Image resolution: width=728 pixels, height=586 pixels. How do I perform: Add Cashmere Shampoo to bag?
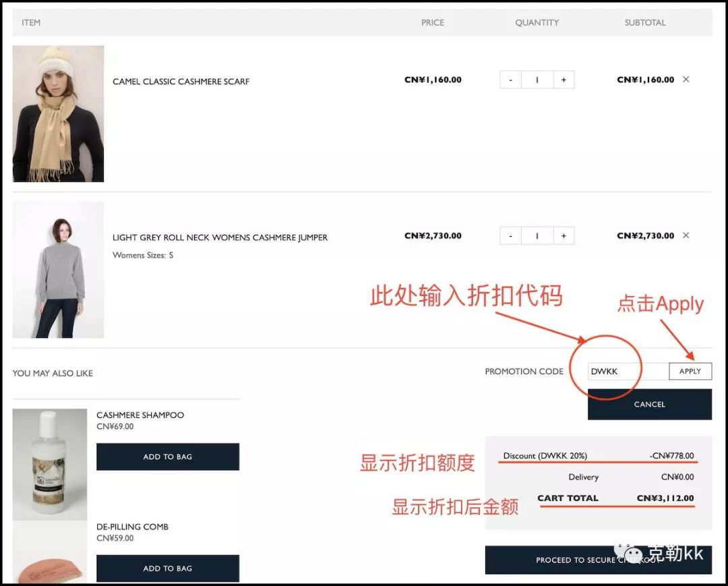167,457
